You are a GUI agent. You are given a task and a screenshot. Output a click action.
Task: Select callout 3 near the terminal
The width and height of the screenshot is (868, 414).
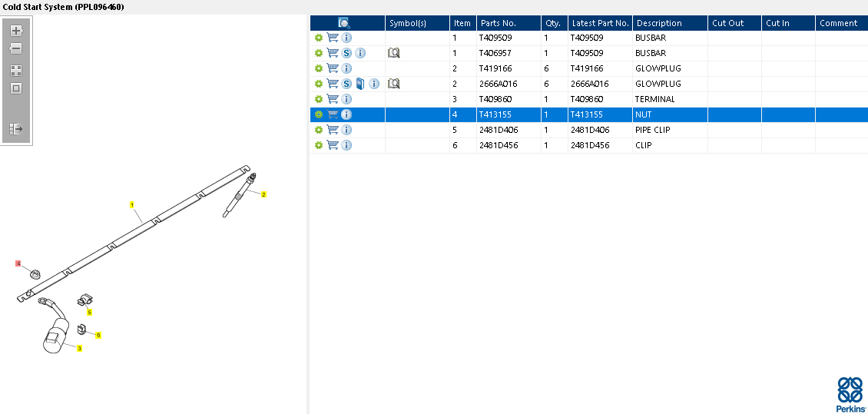tap(79, 348)
